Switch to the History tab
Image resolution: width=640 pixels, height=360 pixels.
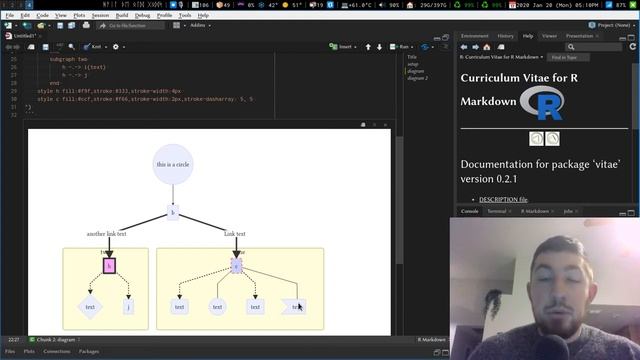pos(505,36)
